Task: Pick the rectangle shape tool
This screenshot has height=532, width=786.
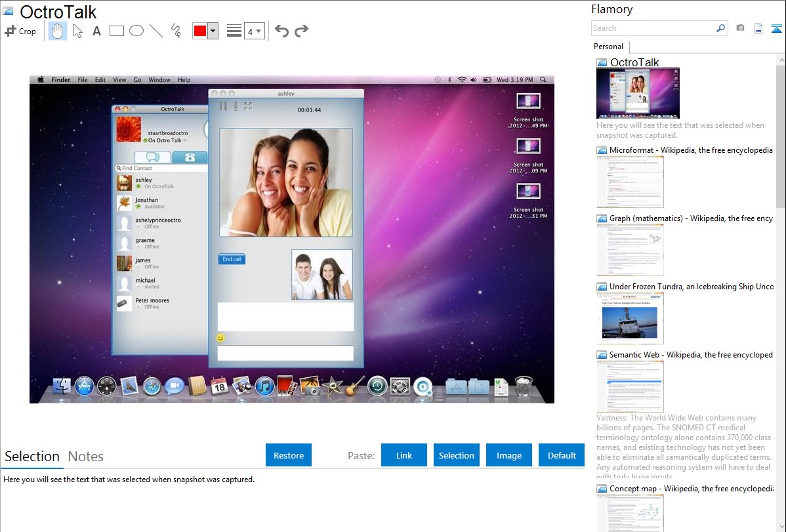Action: pos(116,31)
